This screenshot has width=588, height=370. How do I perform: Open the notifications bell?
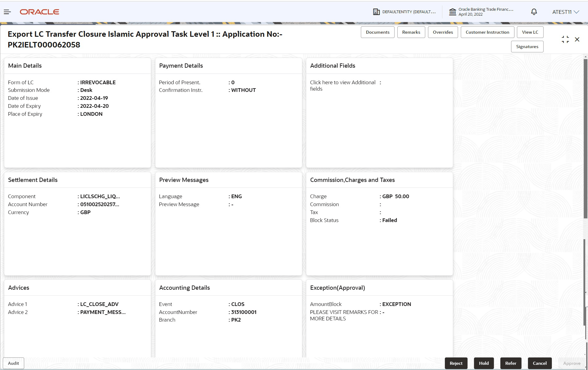point(533,12)
